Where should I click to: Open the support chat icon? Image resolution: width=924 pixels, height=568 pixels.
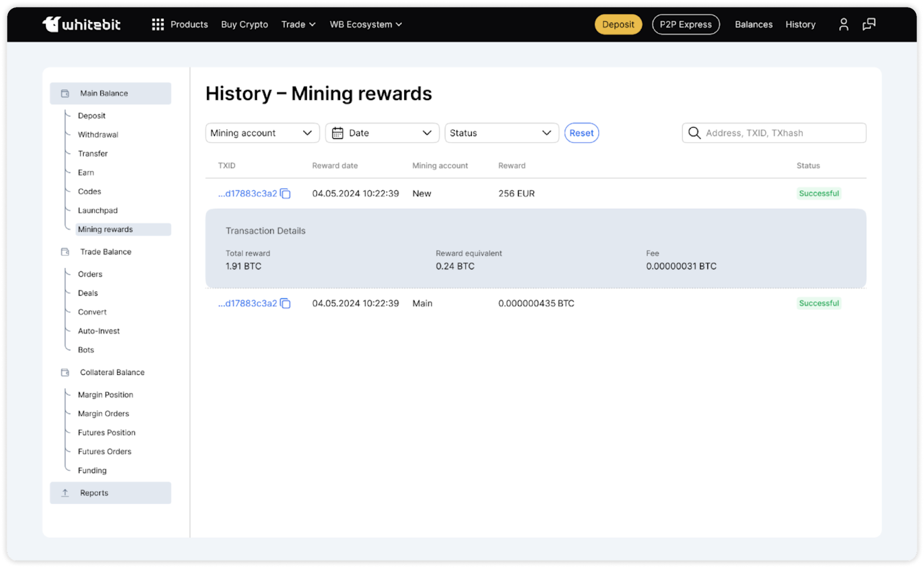[x=869, y=24]
